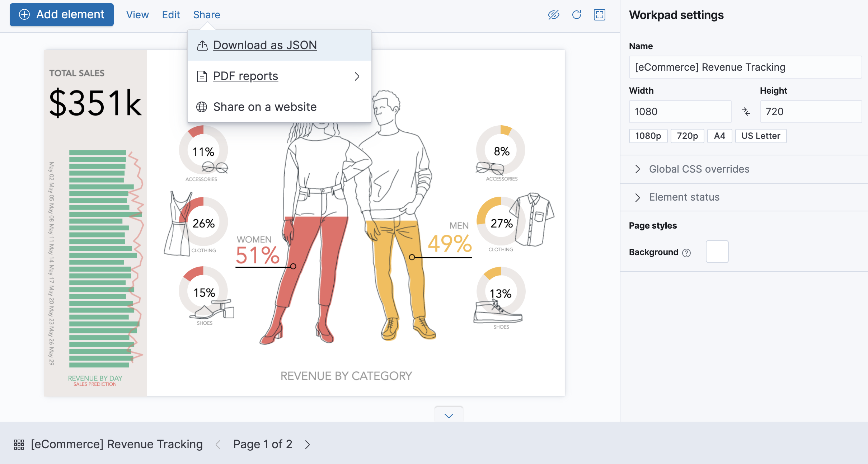
Task: Enter fullscreen mode via toolbar icon
Action: (600, 15)
